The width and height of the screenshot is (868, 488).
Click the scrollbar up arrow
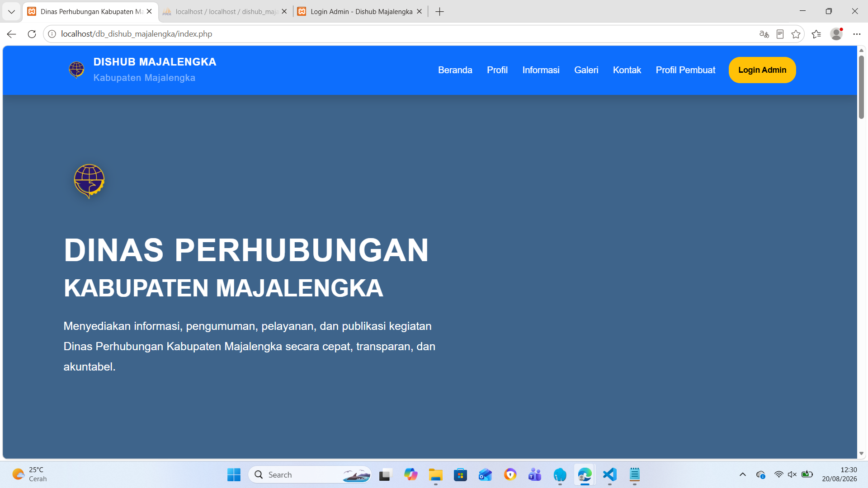[x=861, y=50]
